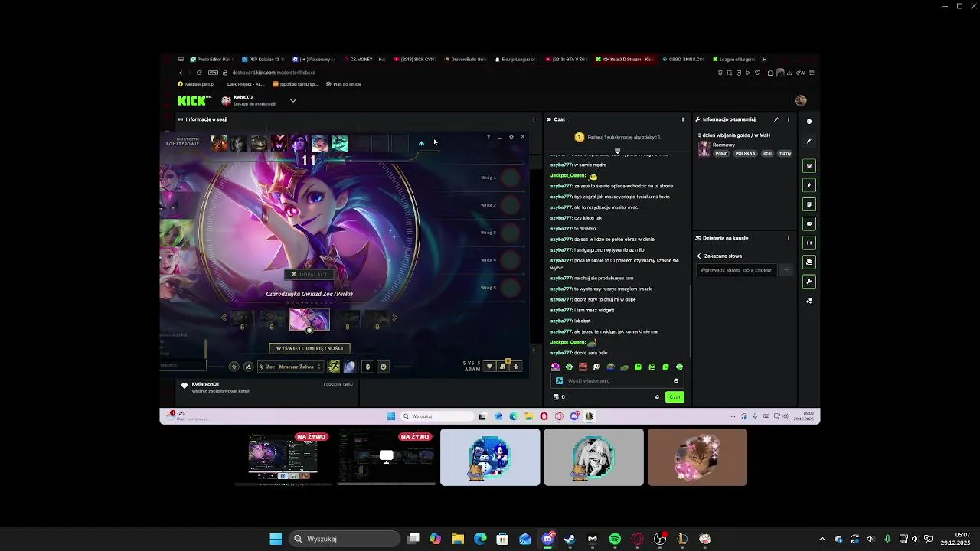980x551 pixels.
Task: Open League client help question mark
Action: tap(488, 137)
